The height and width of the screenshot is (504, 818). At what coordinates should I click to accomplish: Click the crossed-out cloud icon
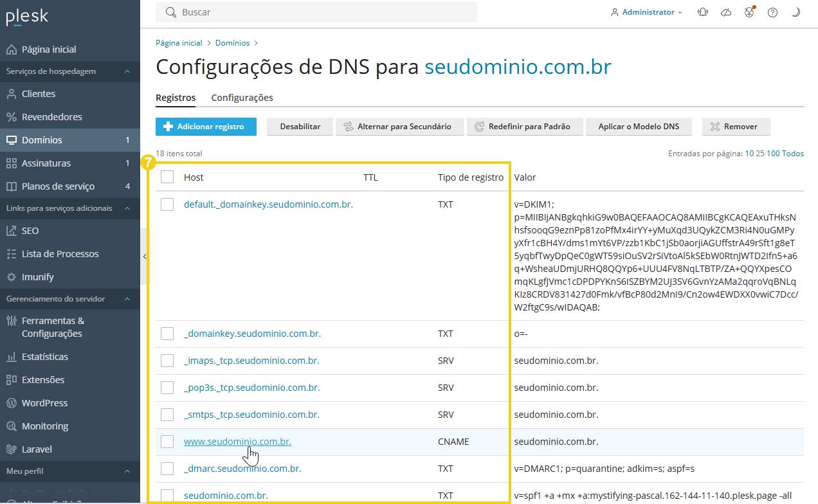726,12
